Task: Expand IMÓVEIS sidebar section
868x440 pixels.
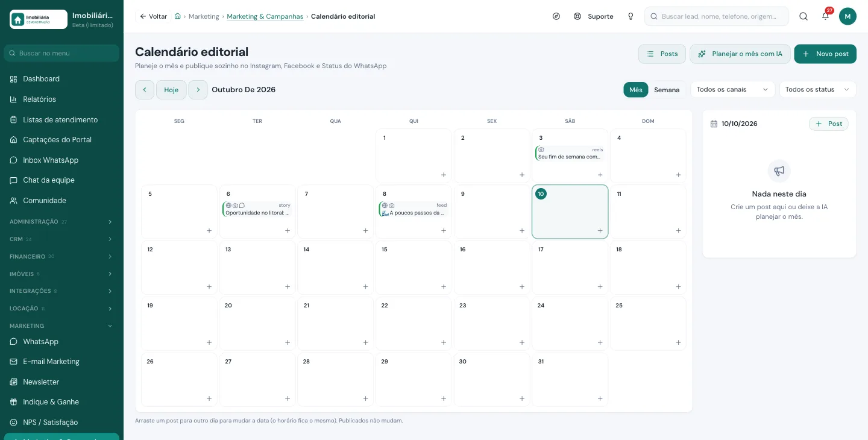Action: tap(61, 274)
